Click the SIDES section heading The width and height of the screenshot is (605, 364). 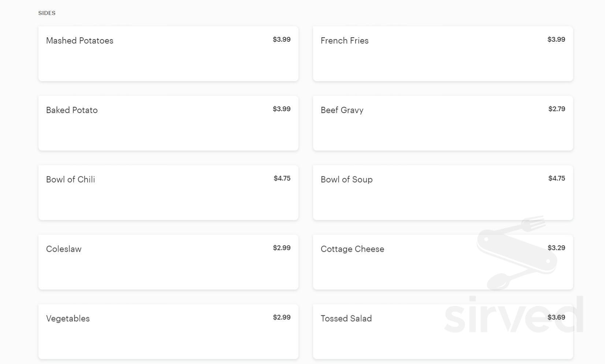pos(47,13)
